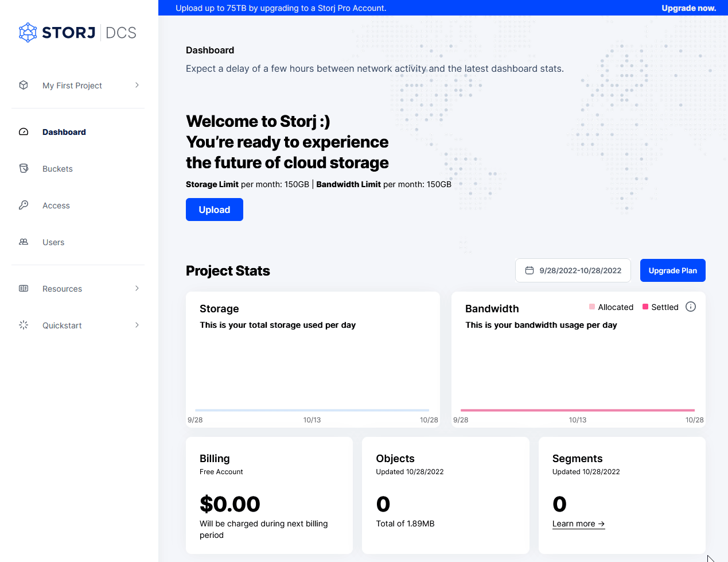The height and width of the screenshot is (562, 728).
Task: Click the Allocated legend color swatch
Action: [x=592, y=307]
